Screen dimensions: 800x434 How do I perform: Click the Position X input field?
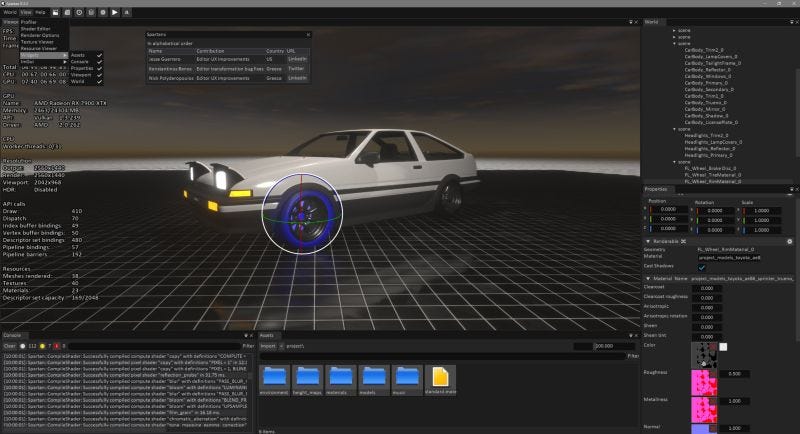(669, 210)
